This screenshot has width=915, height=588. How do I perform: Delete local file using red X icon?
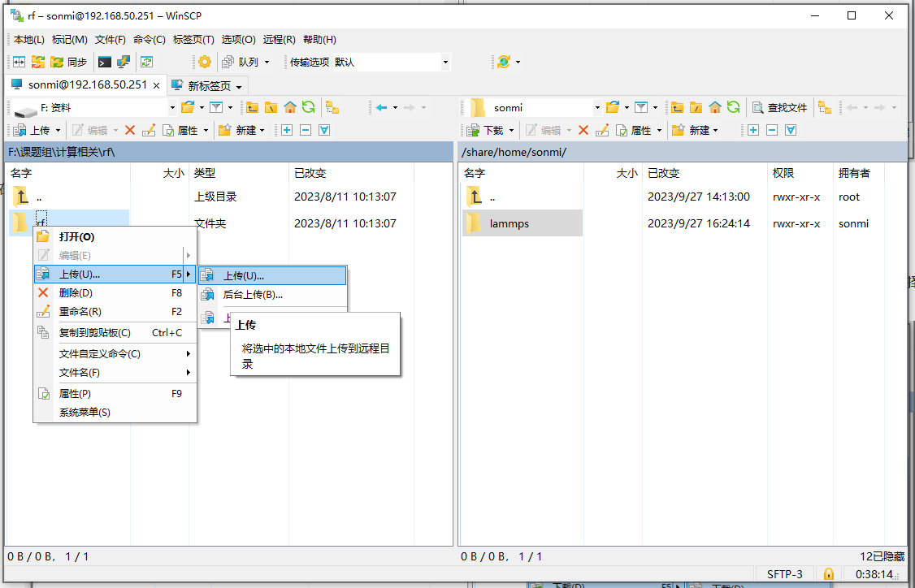click(x=130, y=130)
